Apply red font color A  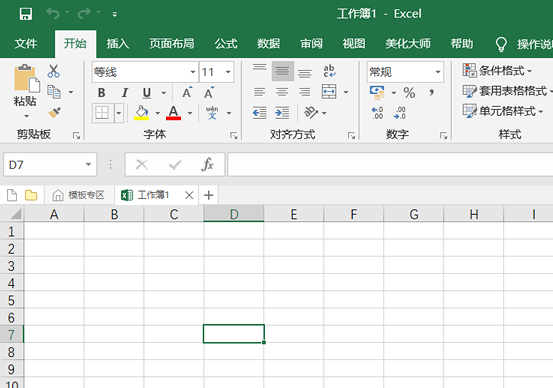point(174,113)
